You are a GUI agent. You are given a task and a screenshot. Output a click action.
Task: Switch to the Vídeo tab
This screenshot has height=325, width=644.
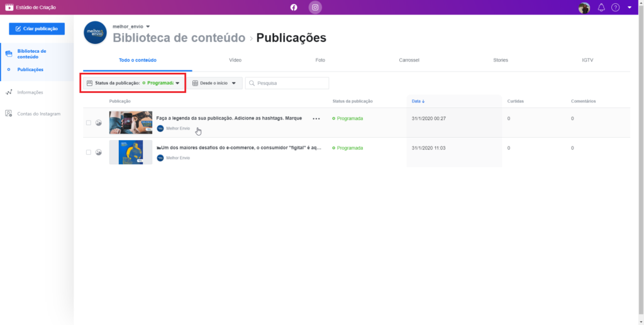tap(235, 60)
